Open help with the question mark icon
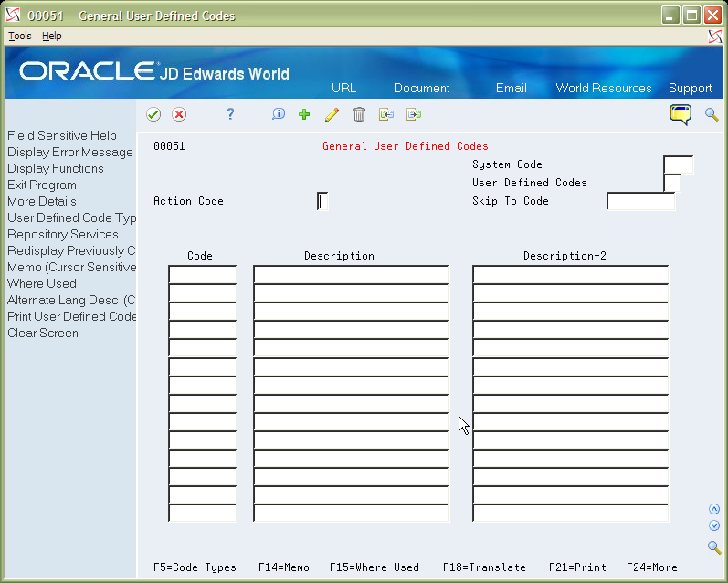Screen dimensions: 728x583 [x=230, y=114]
